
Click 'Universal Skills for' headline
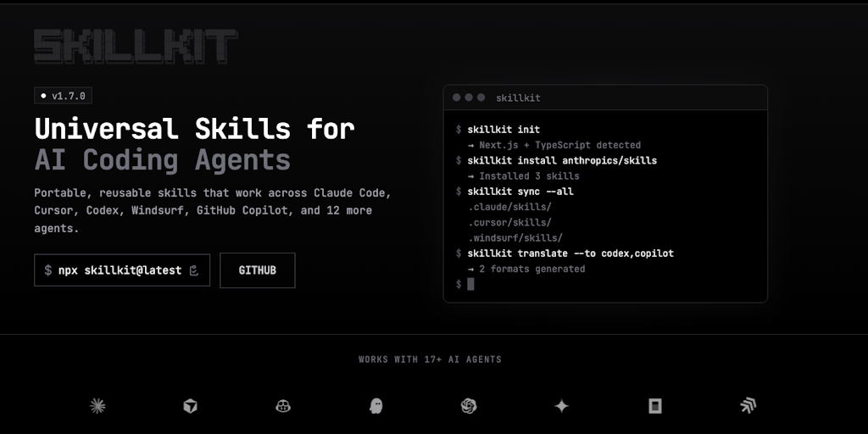click(194, 129)
